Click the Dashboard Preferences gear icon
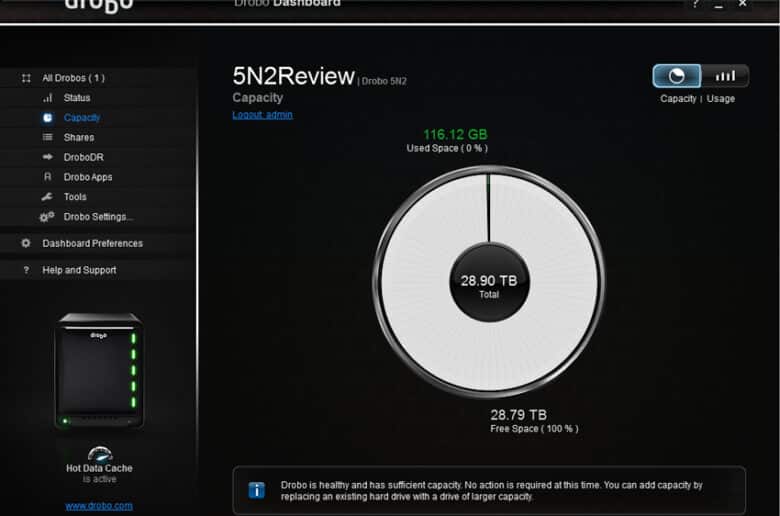 26,243
